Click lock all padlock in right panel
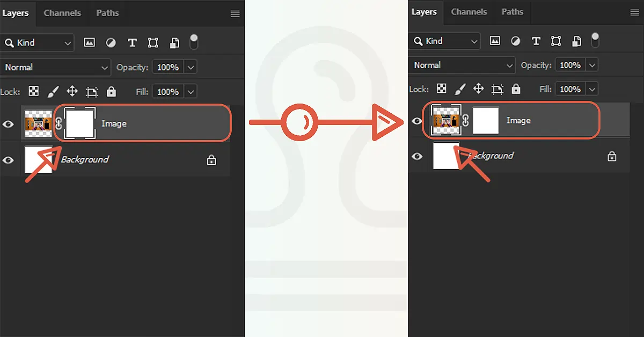Screen dimensions: 644x337 click(516, 89)
